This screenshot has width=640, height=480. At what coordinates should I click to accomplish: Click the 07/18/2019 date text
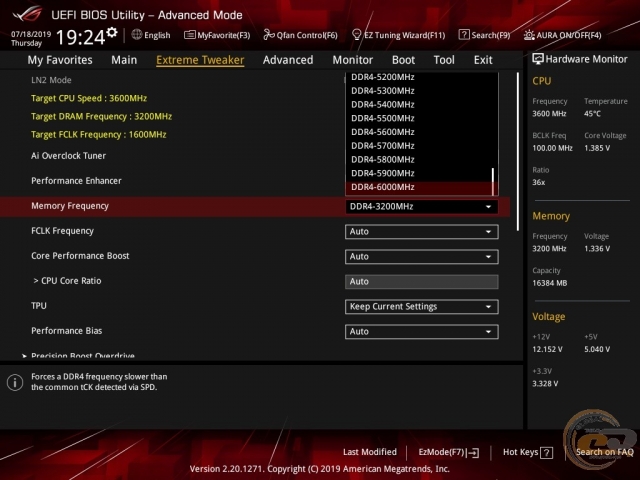31,34
